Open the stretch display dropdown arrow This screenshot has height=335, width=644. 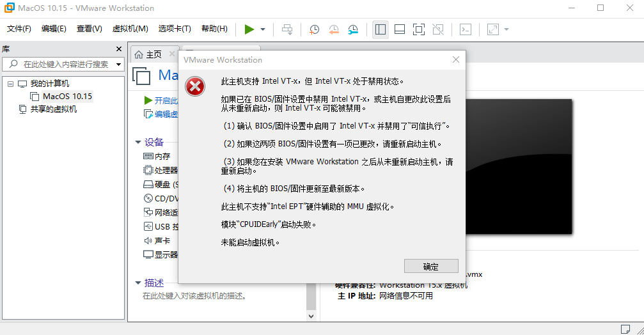(507, 29)
